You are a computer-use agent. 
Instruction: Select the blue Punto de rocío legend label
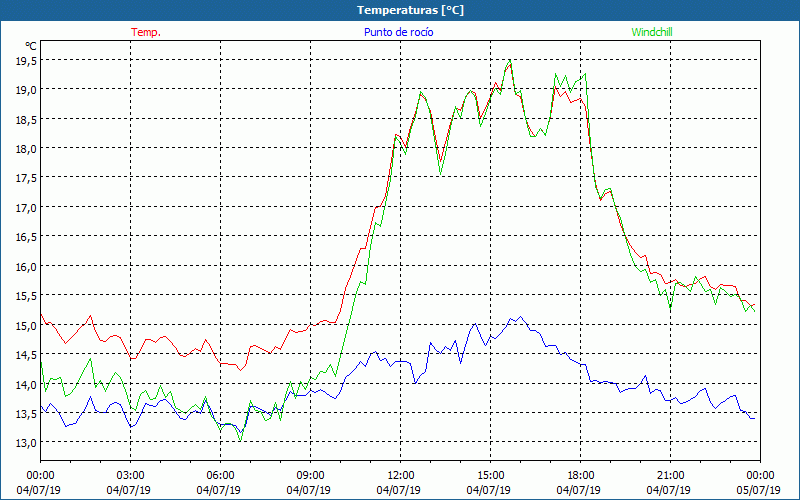[x=398, y=32]
